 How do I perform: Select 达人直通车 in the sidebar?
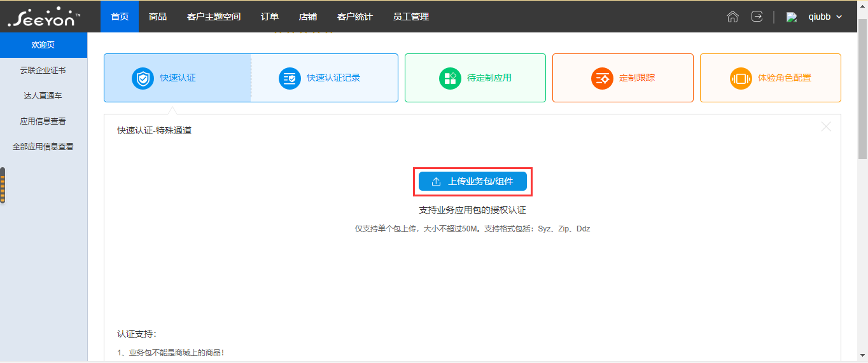[43, 96]
